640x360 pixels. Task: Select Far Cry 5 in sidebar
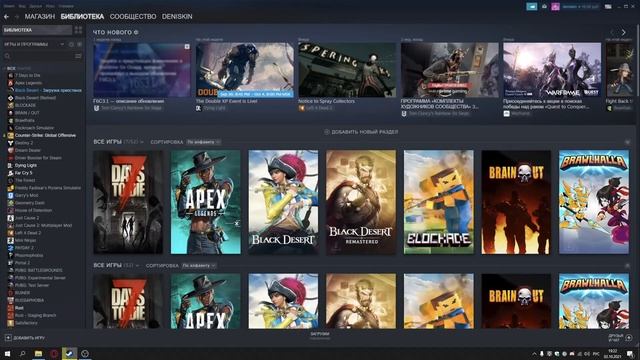coord(23,173)
